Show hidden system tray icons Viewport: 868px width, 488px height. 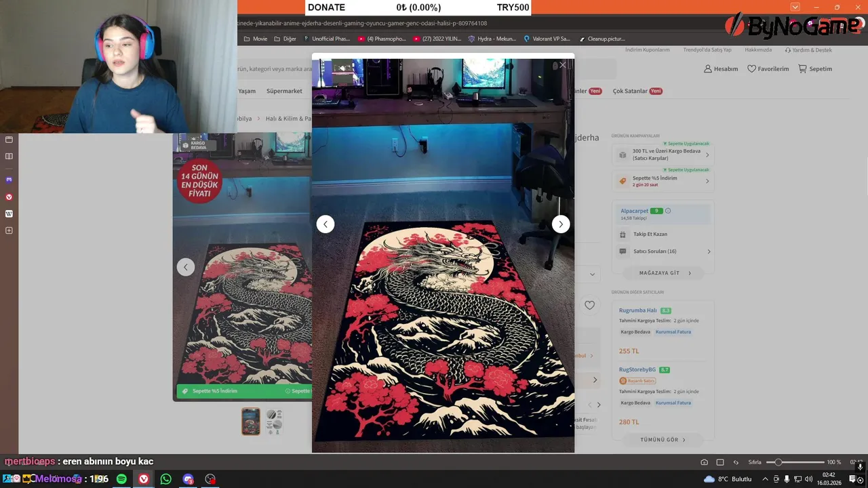[x=766, y=479]
